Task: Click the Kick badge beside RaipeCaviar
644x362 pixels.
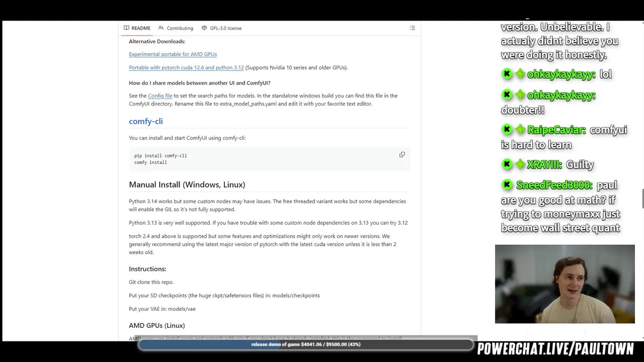Action: [x=507, y=130]
